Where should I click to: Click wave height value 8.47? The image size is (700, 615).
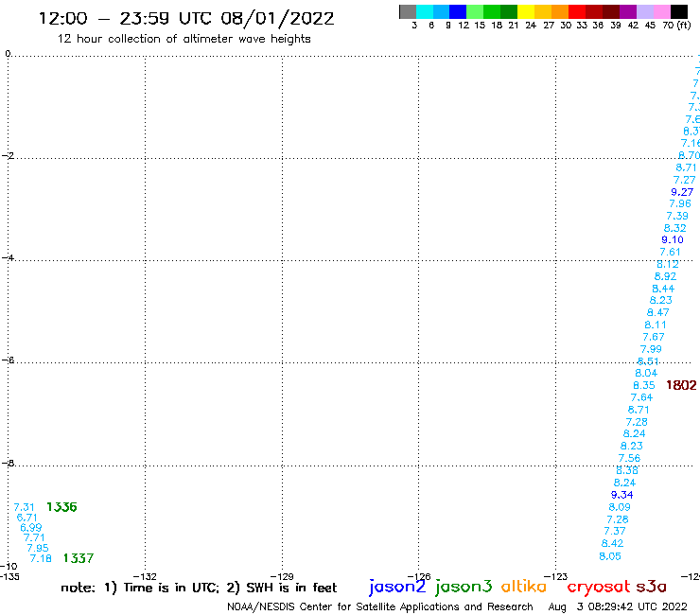(658, 312)
